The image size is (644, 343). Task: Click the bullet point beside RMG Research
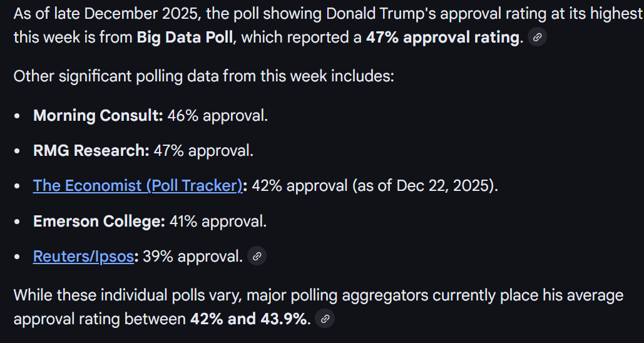19,151
